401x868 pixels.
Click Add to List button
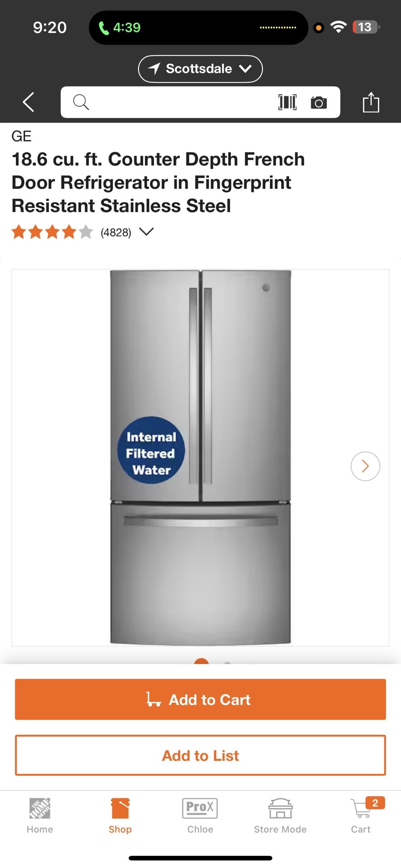pos(200,755)
